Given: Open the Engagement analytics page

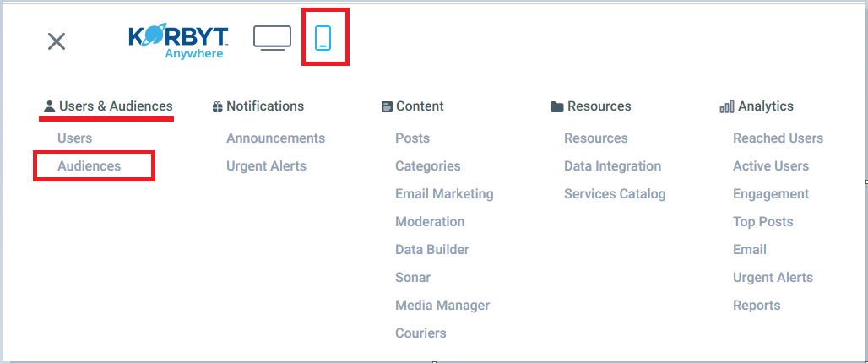Looking at the screenshot, I should 771,194.
